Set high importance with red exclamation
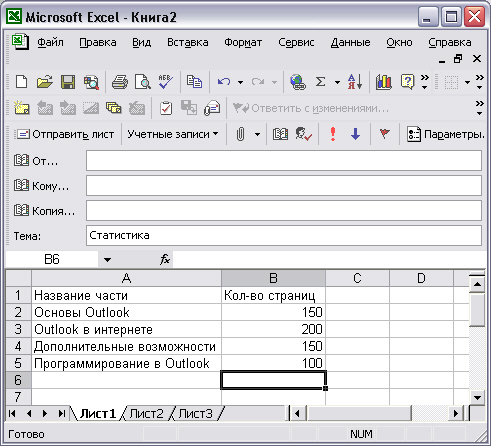The image size is (491, 446). pyautogui.click(x=333, y=134)
